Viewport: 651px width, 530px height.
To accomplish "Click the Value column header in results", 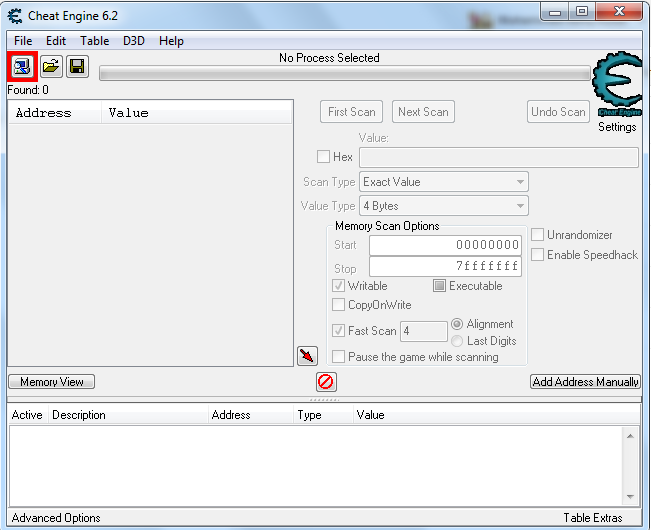I will [x=196, y=112].
